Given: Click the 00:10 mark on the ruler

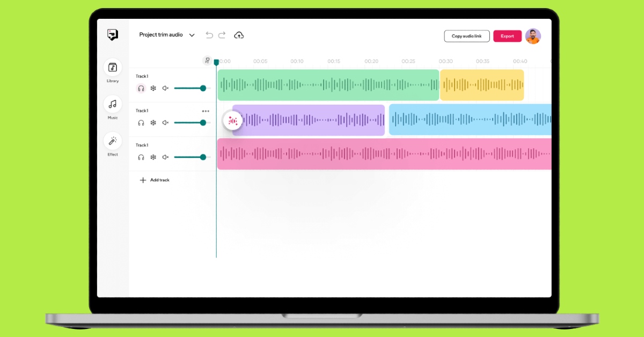Looking at the screenshot, I should [x=297, y=61].
